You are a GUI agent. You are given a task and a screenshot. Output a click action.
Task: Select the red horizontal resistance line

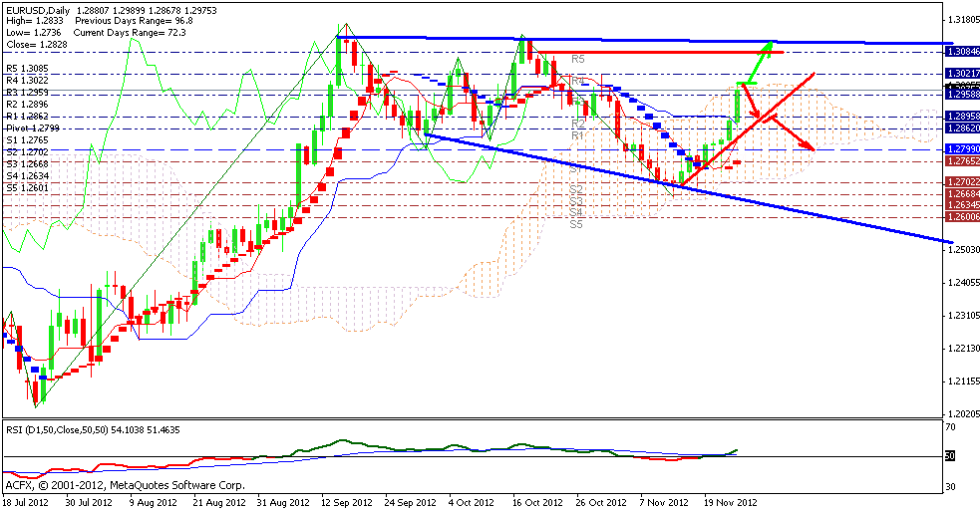658,52
